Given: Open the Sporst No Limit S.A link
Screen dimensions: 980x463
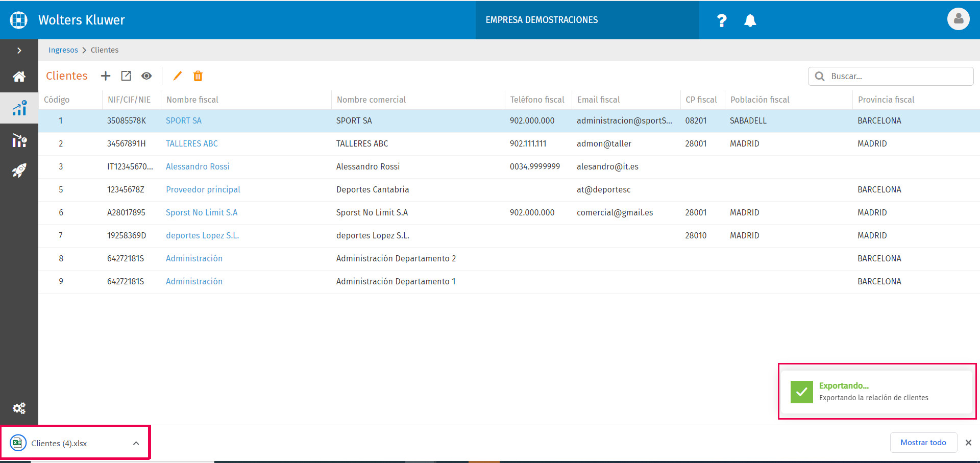Looking at the screenshot, I should (202, 212).
